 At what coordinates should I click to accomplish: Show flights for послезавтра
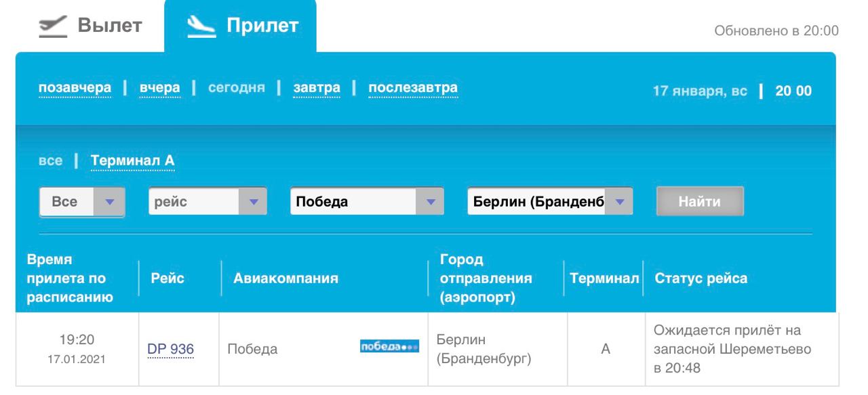412,88
